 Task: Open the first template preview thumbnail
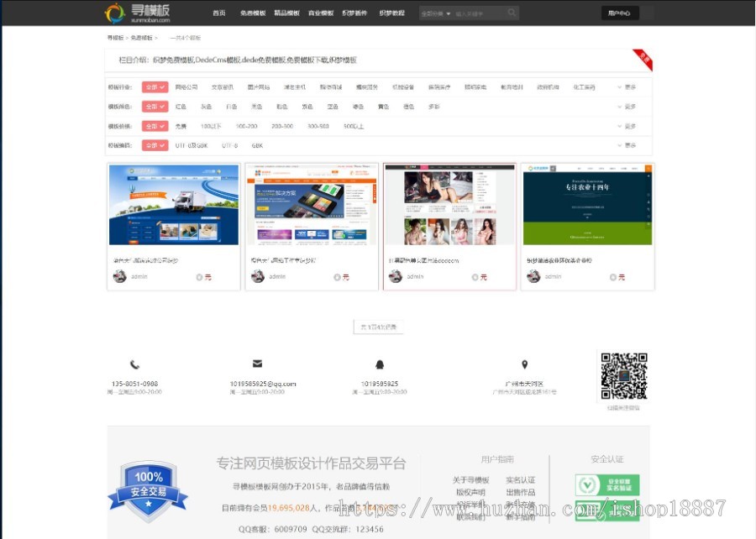point(174,204)
